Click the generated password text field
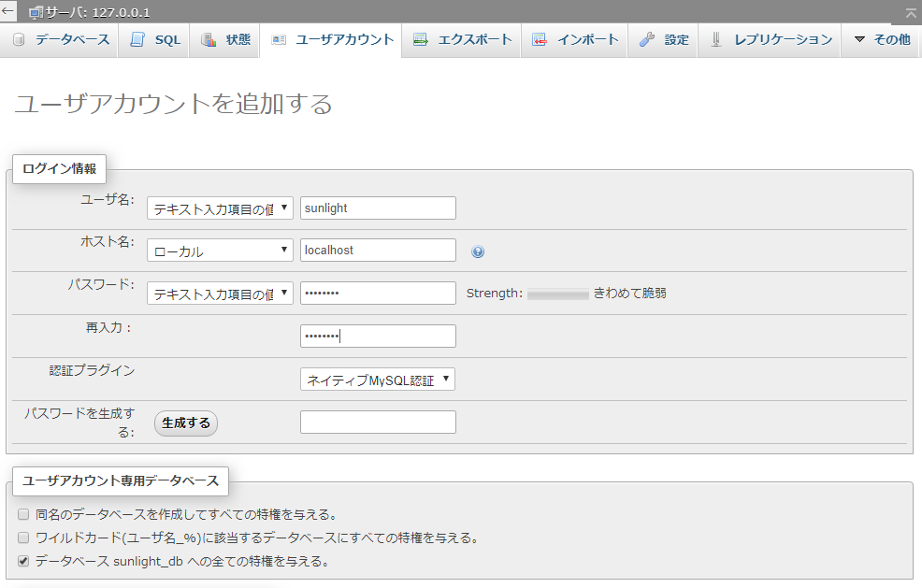This screenshot has height=588, width=922. point(378,423)
